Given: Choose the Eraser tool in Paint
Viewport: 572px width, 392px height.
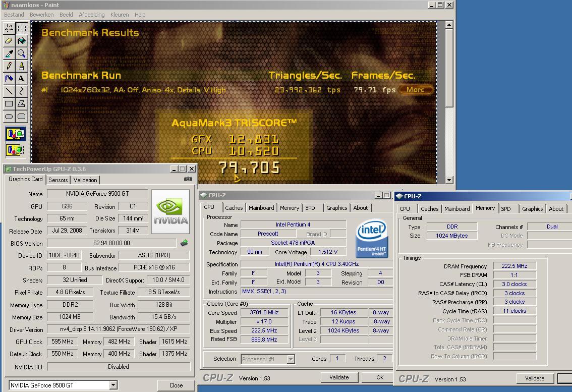Looking at the screenshot, I should tap(9, 41).
